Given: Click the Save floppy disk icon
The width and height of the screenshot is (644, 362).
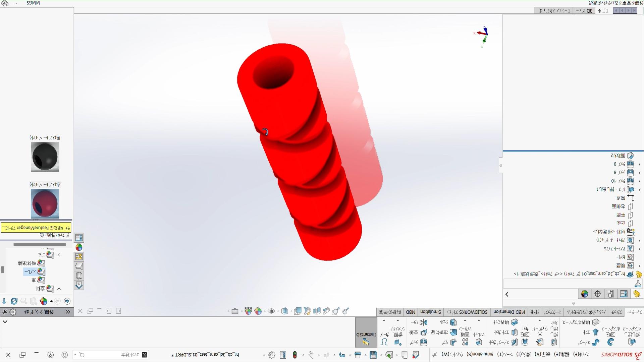Looking at the screenshot, I should tap(373, 355).
